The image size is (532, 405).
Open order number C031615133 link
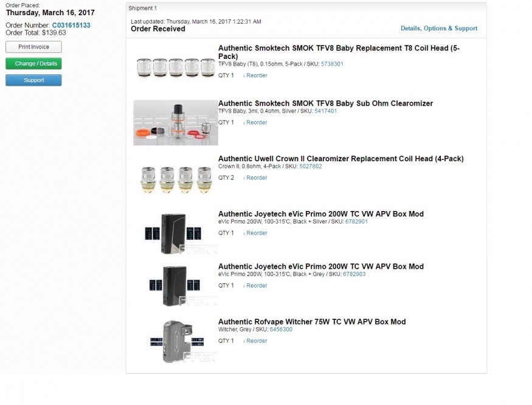point(71,26)
